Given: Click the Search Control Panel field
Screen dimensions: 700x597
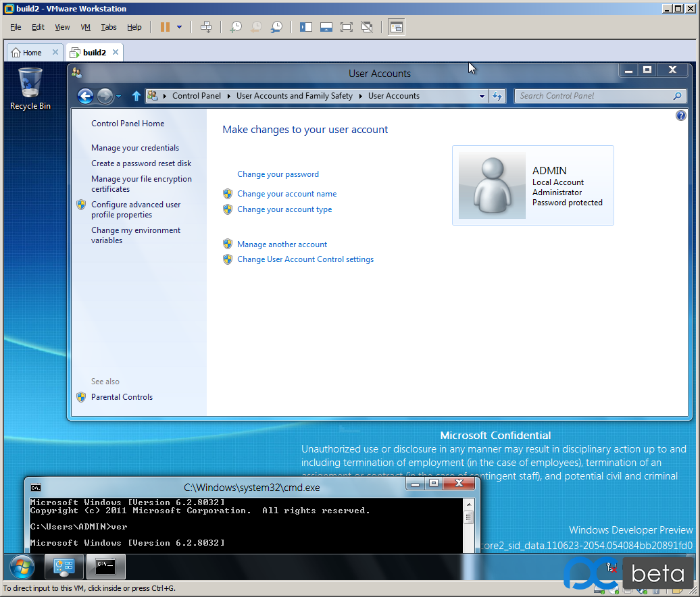Looking at the screenshot, I should click(x=593, y=96).
